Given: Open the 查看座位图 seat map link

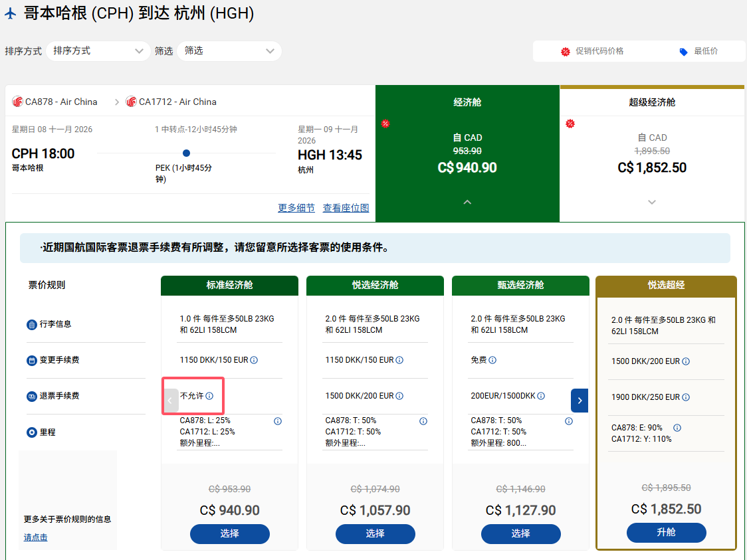Looking at the screenshot, I should pos(346,208).
